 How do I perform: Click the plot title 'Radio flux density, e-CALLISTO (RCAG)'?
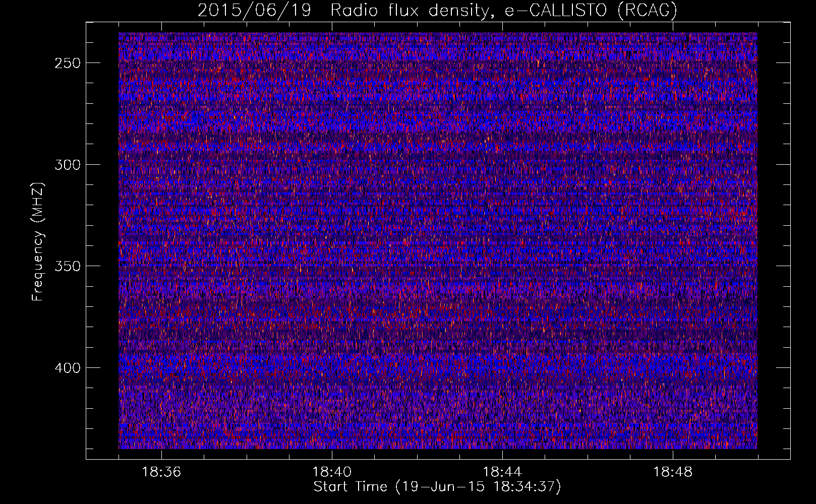[x=503, y=10]
